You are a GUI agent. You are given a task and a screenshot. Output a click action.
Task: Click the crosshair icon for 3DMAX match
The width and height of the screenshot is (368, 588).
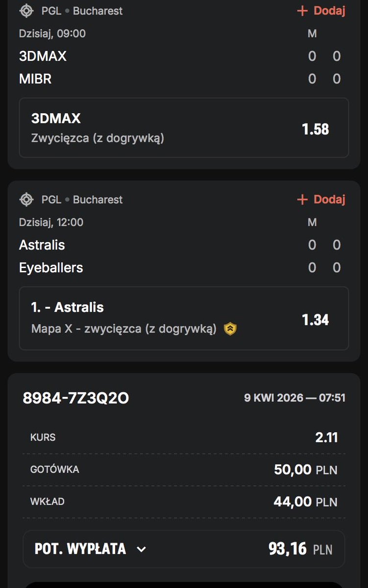click(26, 11)
